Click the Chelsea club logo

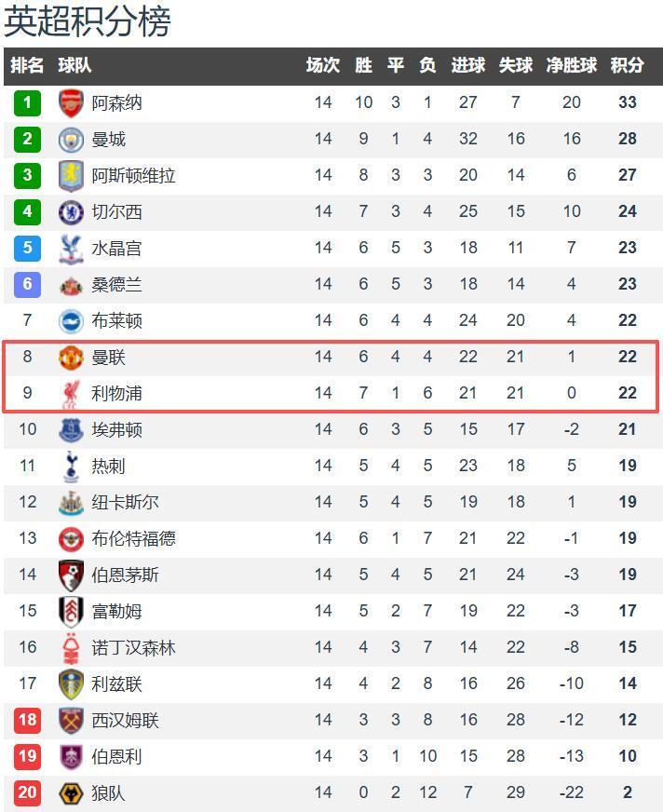[71, 211]
